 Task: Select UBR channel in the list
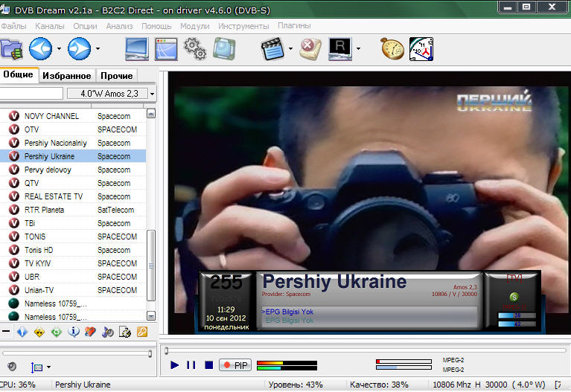[x=73, y=277]
